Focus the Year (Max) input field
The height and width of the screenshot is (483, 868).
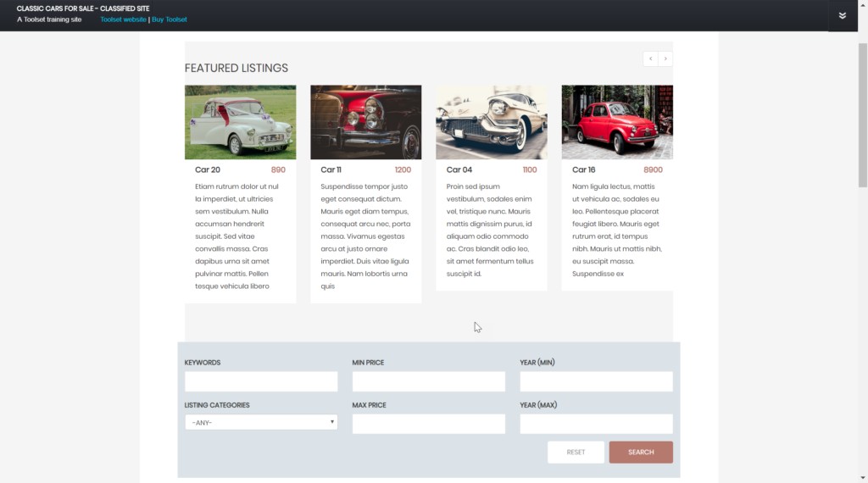pos(597,424)
